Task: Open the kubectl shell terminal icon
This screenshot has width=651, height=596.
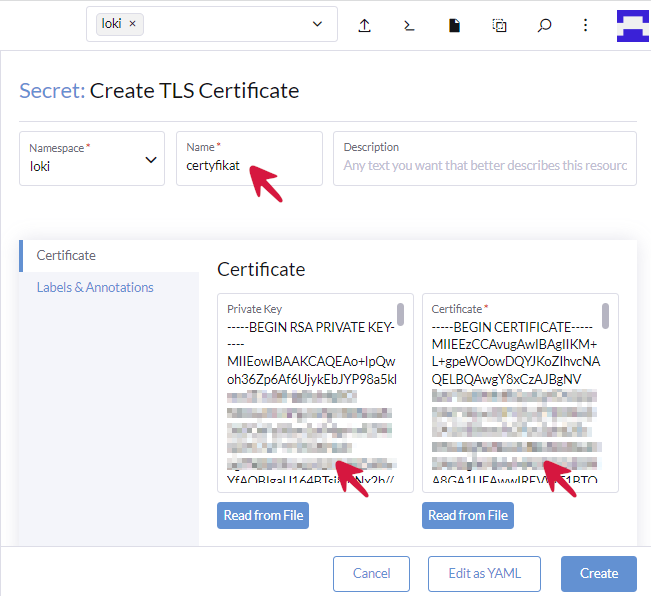Action: tap(409, 25)
